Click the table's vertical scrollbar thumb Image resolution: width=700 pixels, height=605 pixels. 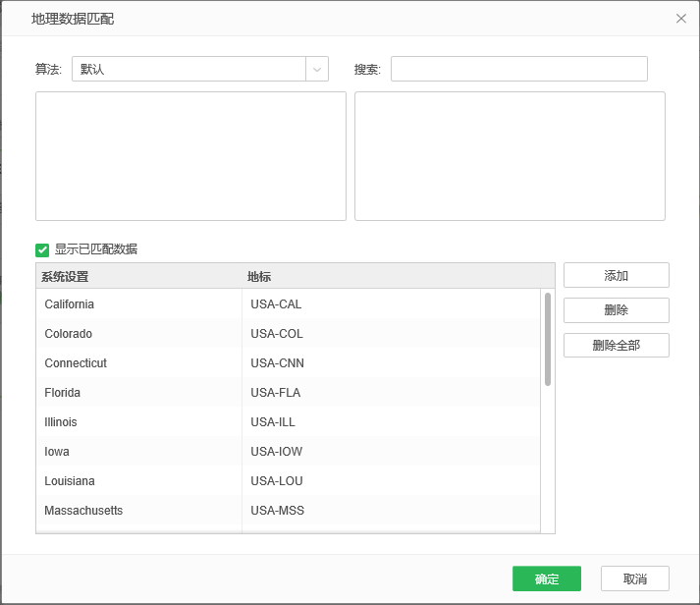547,339
